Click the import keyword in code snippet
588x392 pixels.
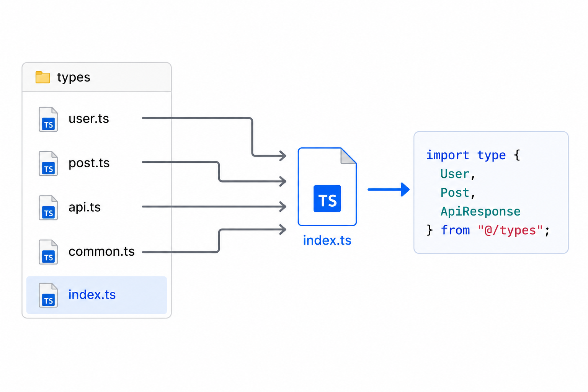pyautogui.click(x=448, y=155)
